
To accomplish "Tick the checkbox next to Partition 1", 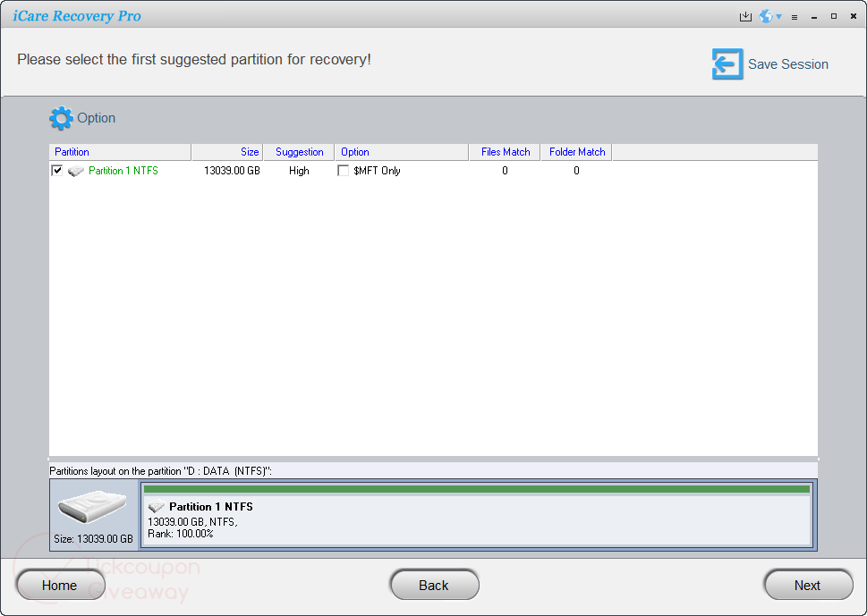I will coord(57,170).
